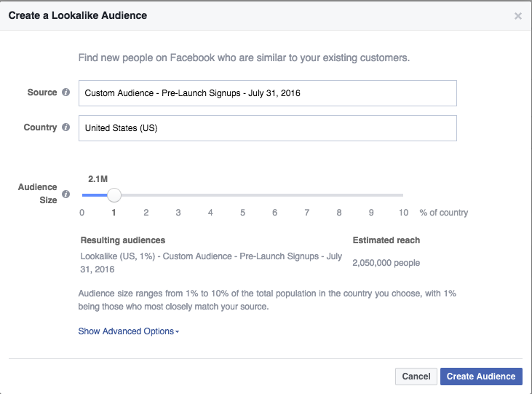Close the Lookalike Audience dialog
This screenshot has height=394, width=532.
tap(518, 15)
